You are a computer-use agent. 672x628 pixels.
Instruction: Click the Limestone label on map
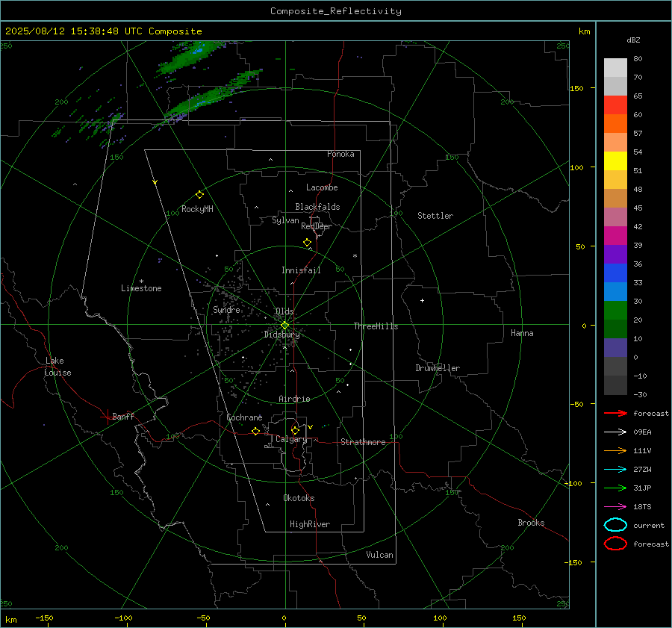(141, 288)
